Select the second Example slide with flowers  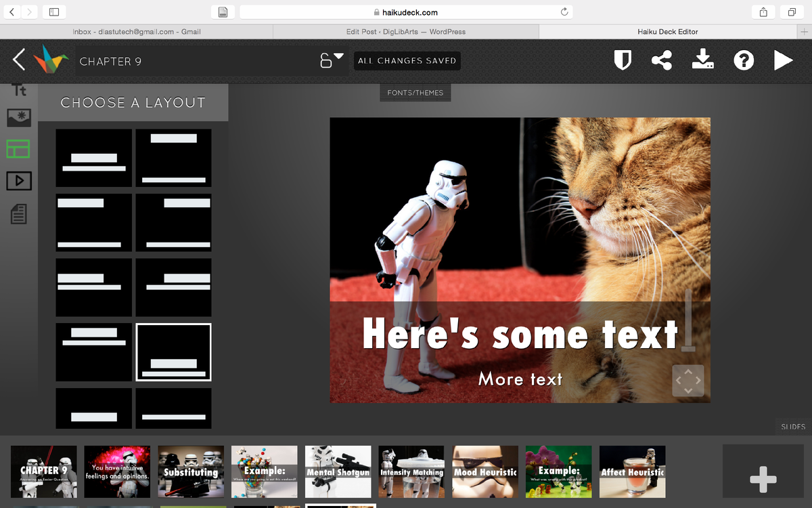(x=559, y=471)
